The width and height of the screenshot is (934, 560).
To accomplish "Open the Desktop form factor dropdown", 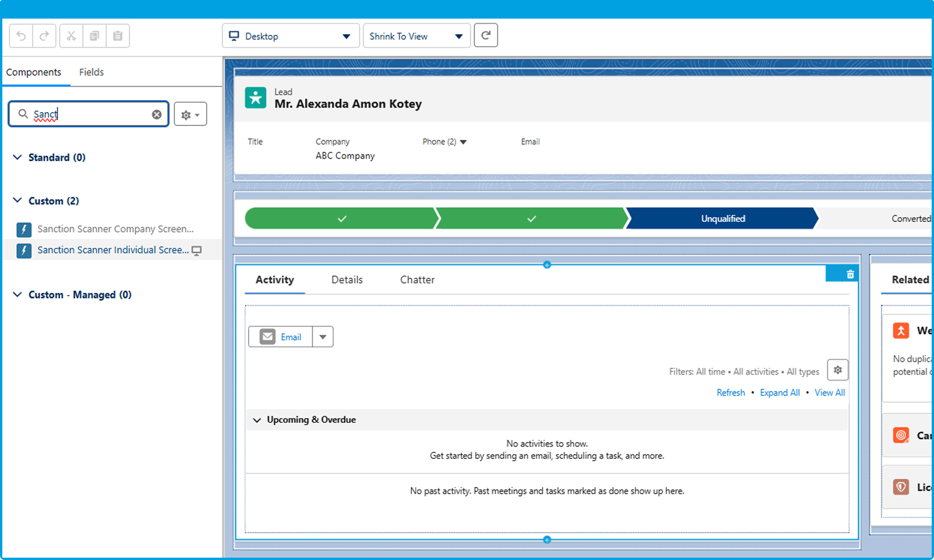I will pos(290,36).
